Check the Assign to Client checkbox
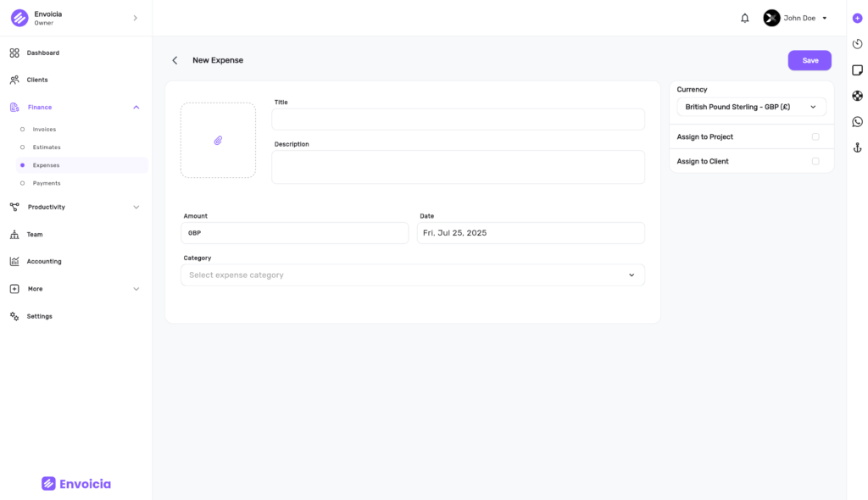868x500 pixels. pyautogui.click(x=815, y=161)
